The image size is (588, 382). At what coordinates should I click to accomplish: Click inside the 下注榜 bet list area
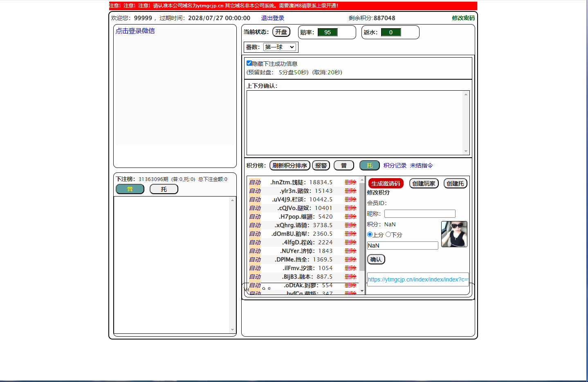[x=172, y=265]
